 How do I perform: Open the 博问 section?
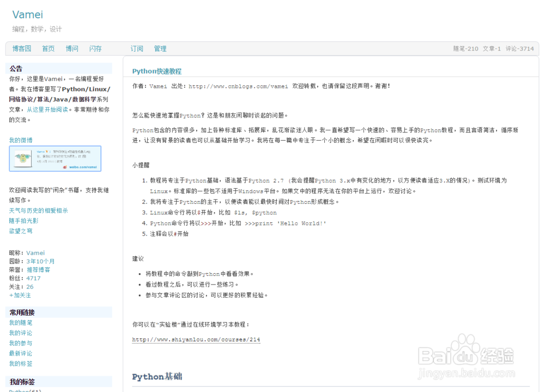[x=71, y=49]
